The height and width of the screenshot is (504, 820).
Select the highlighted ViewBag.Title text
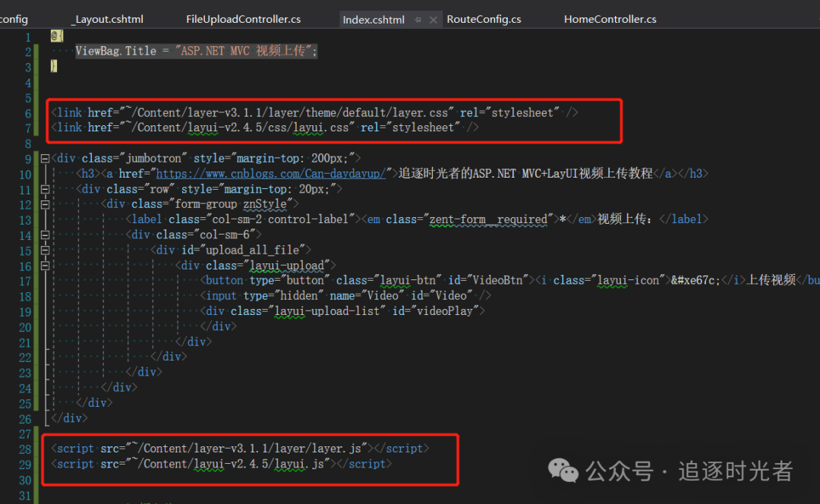tap(194, 50)
